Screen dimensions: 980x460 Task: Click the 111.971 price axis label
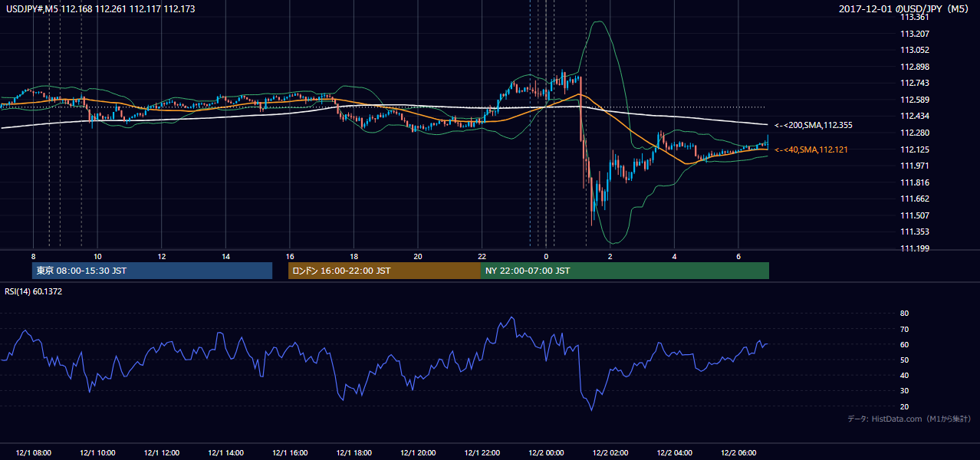pos(914,166)
